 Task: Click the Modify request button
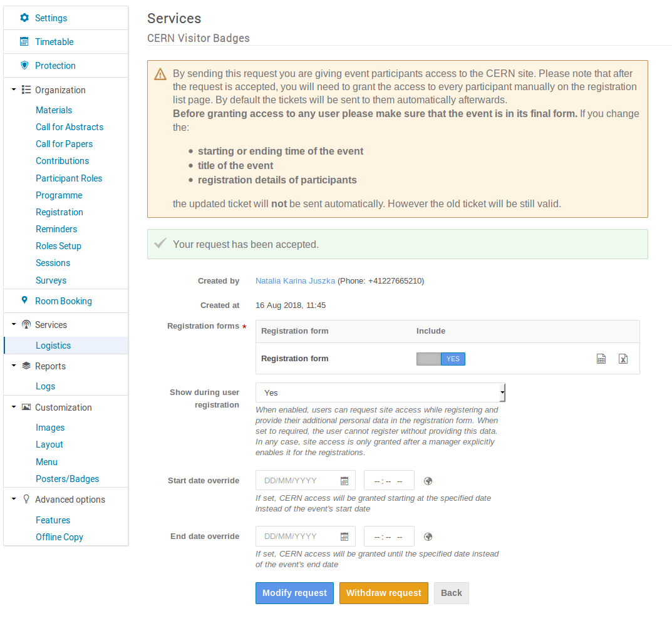point(294,593)
